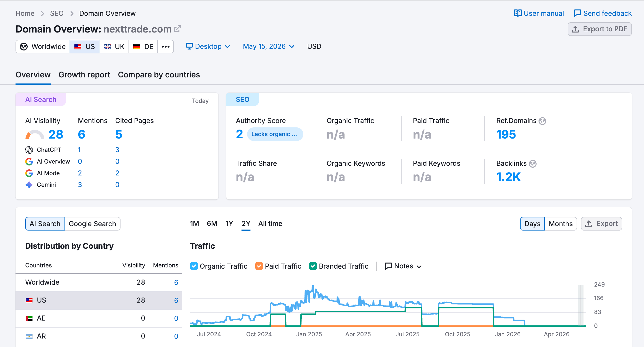The image size is (644, 347).
Task: Click the German flag icon
Action: [137, 47]
